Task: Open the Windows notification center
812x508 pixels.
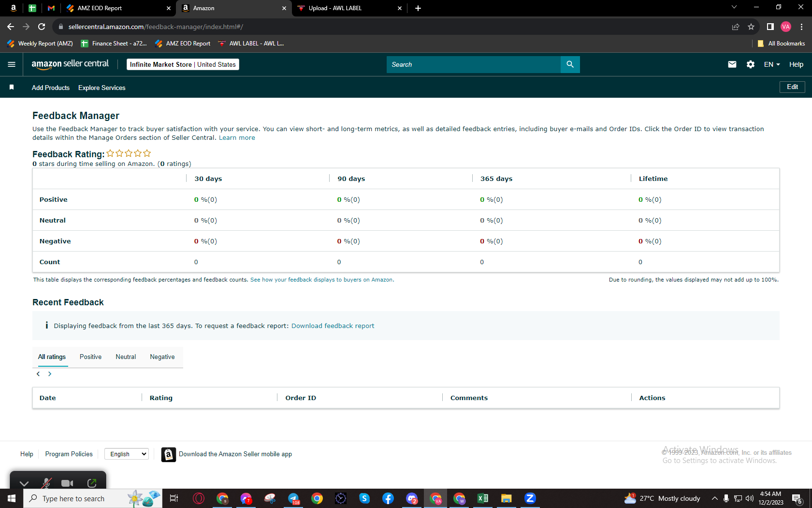Action: point(797,499)
